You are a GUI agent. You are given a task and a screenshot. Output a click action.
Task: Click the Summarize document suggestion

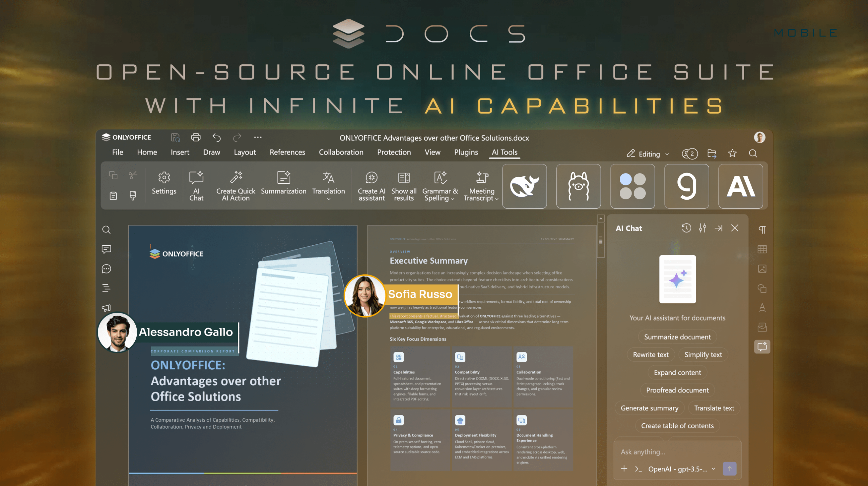pos(677,337)
